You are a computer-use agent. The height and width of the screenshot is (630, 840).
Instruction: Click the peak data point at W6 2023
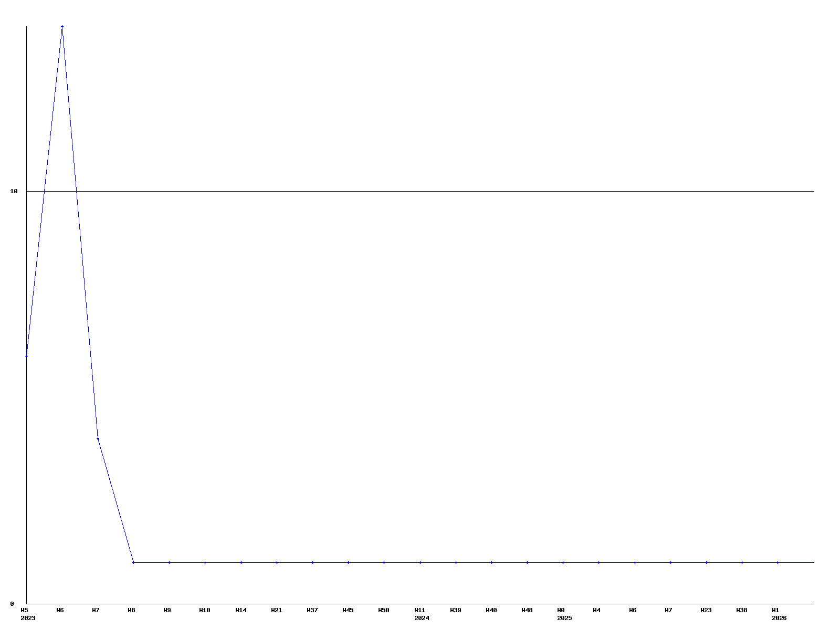coord(62,26)
